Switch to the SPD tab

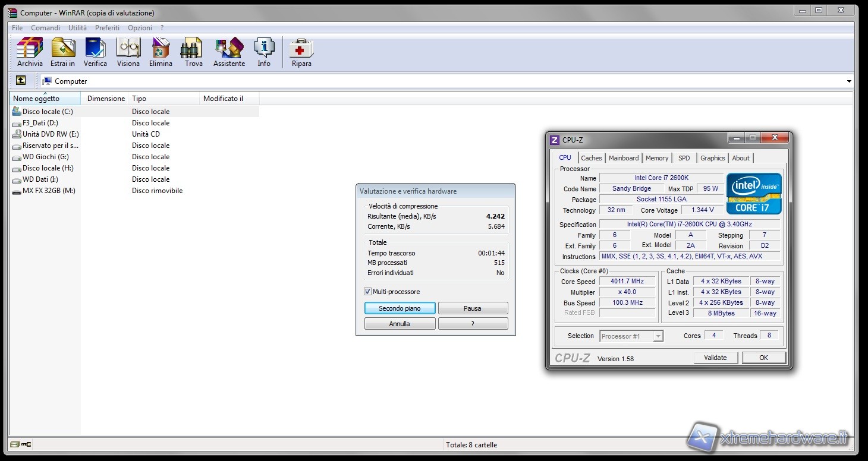click(684, 158)
